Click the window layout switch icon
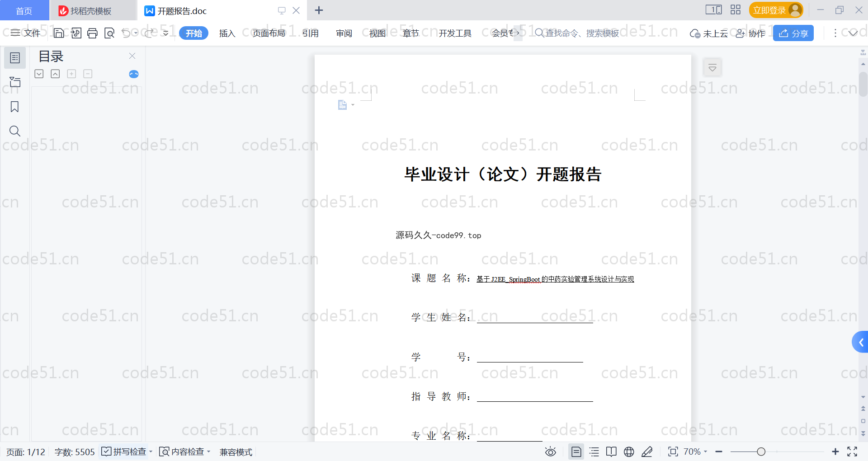This screenshot has height=461, width=868. coord(713,9)
